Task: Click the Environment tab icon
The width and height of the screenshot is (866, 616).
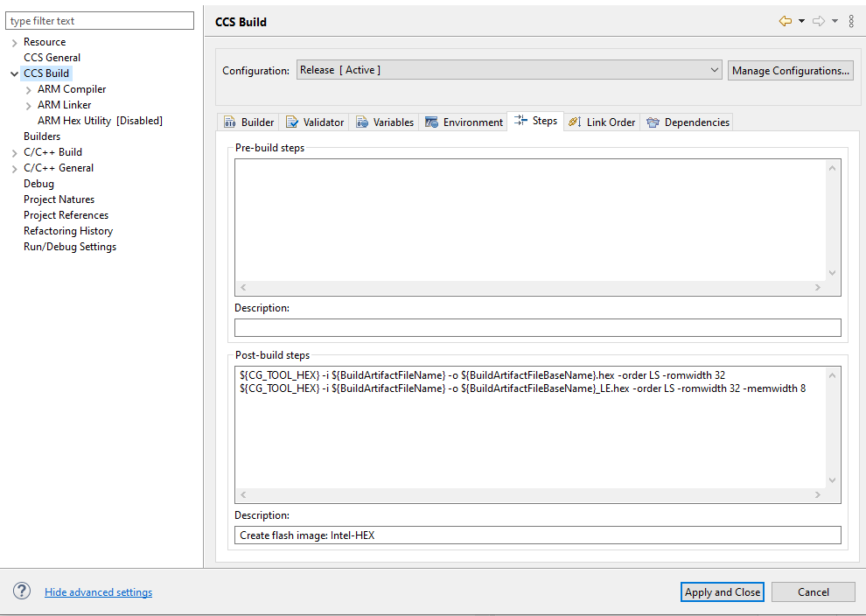Action: [430, 122]
